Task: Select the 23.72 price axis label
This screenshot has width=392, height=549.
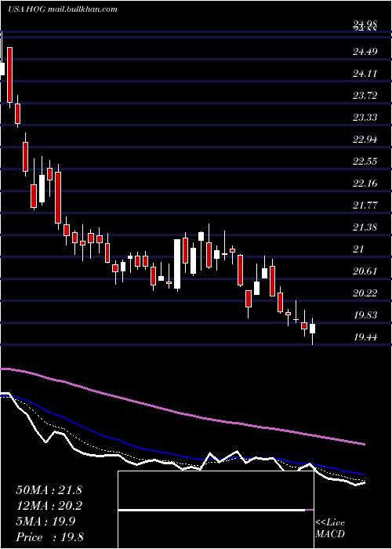Action: [x=365, y=95]
